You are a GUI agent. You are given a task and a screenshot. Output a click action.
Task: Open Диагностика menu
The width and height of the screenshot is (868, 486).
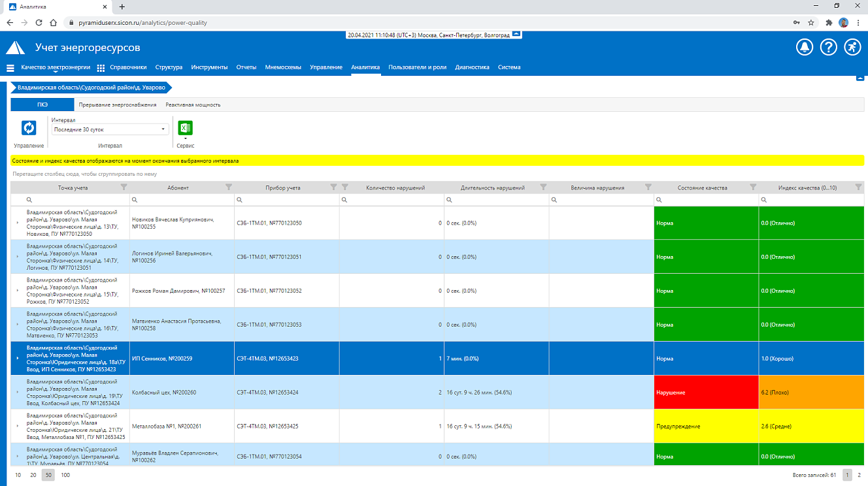click(473, 67)
